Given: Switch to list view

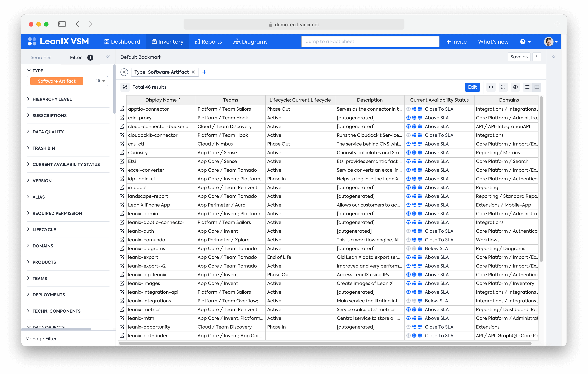Looking at the screenshot, I should [527, 87].
